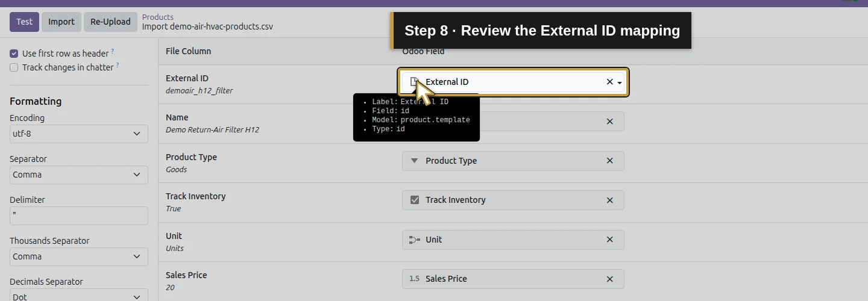
Task: Click the demoair_h12_filter sample value
Action: point(199,91)
